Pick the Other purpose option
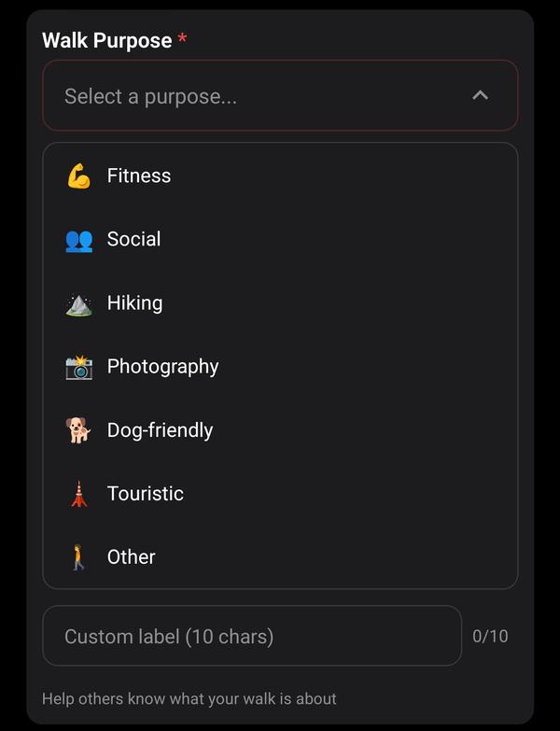 [x=132, y=556]
